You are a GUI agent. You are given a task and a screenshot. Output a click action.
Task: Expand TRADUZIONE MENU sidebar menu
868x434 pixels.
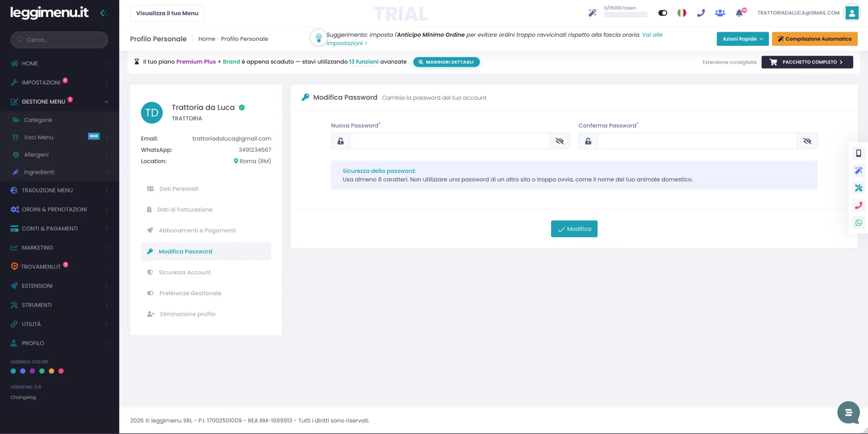click(59, 190)
